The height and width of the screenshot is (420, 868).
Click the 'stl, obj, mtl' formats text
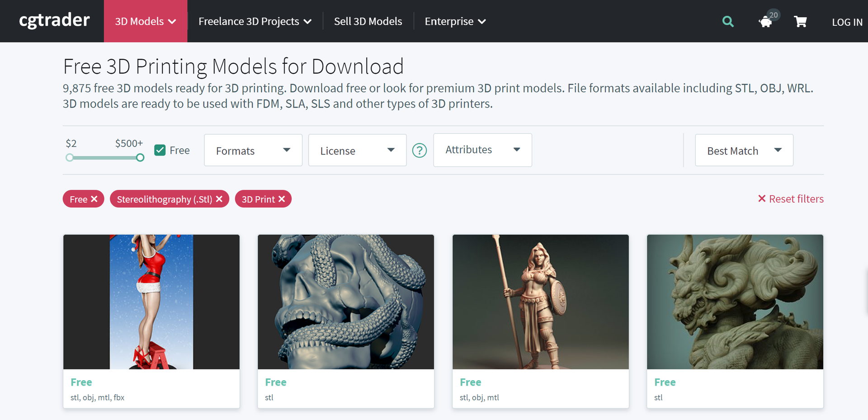pyautogui.click(x=479, y=397)
